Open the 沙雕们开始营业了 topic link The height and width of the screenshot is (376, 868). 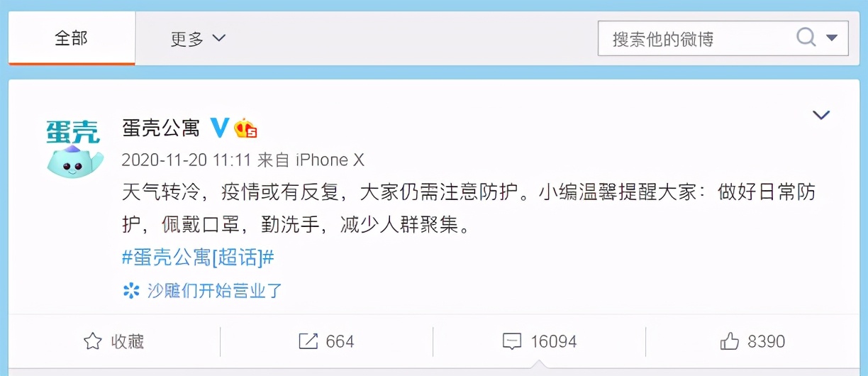pyautogui.click(x=215, y=290)
